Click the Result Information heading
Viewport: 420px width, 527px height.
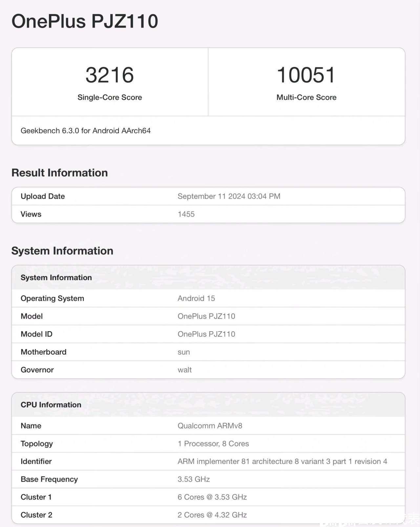pos(60,173)
